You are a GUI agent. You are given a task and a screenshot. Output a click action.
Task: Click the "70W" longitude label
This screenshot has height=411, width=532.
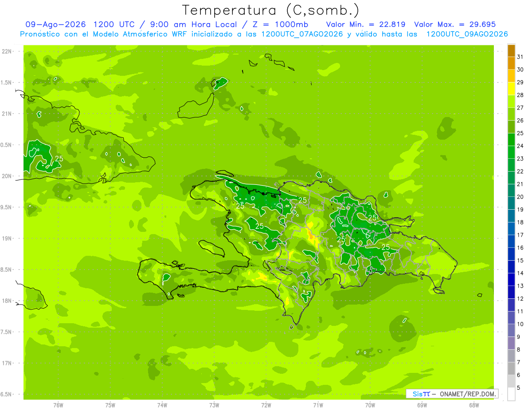point(370,405)
